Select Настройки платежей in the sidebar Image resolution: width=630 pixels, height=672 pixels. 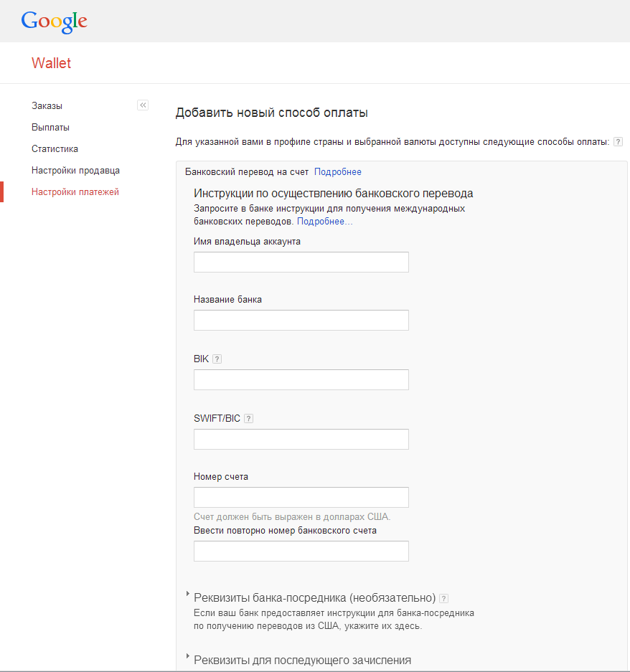pos(75,191)
